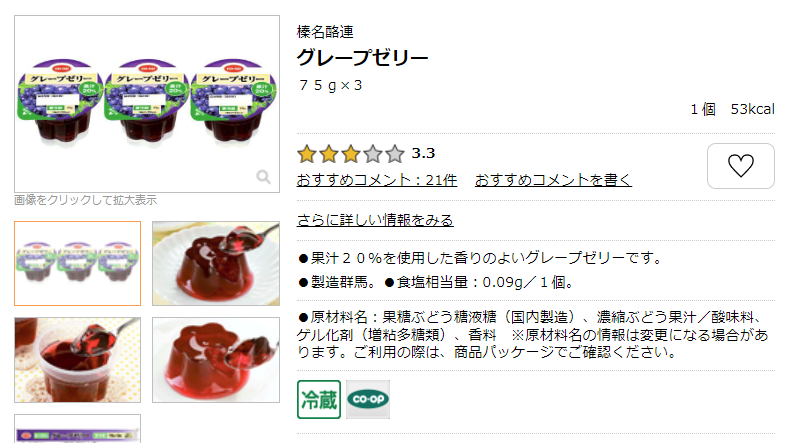This screenshot has height=443, width=812.
Task: Click the 3.3 rating score text
Action: [x=423, y=153]
